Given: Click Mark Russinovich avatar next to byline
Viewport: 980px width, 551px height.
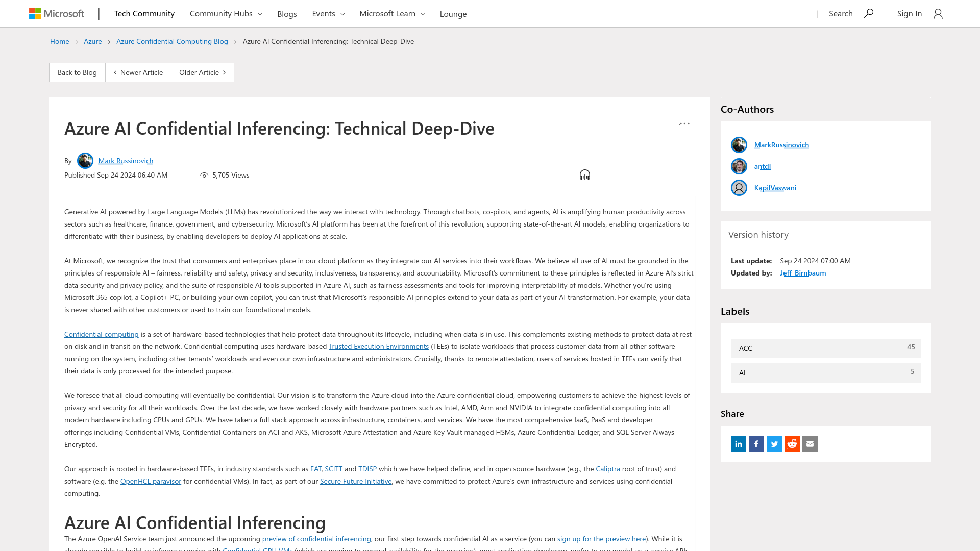Looking at the screenshot, I should click(x=85, y=161).
